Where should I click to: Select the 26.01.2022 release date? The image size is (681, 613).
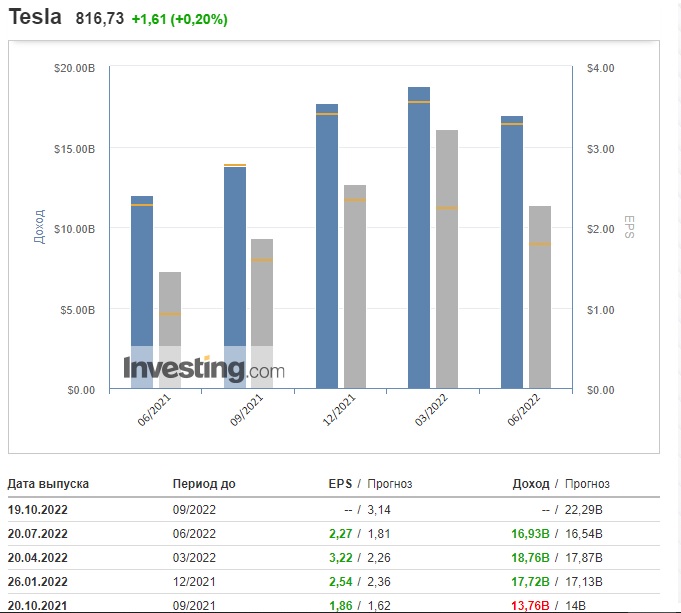pyautogui.click(x=38, y=582)
